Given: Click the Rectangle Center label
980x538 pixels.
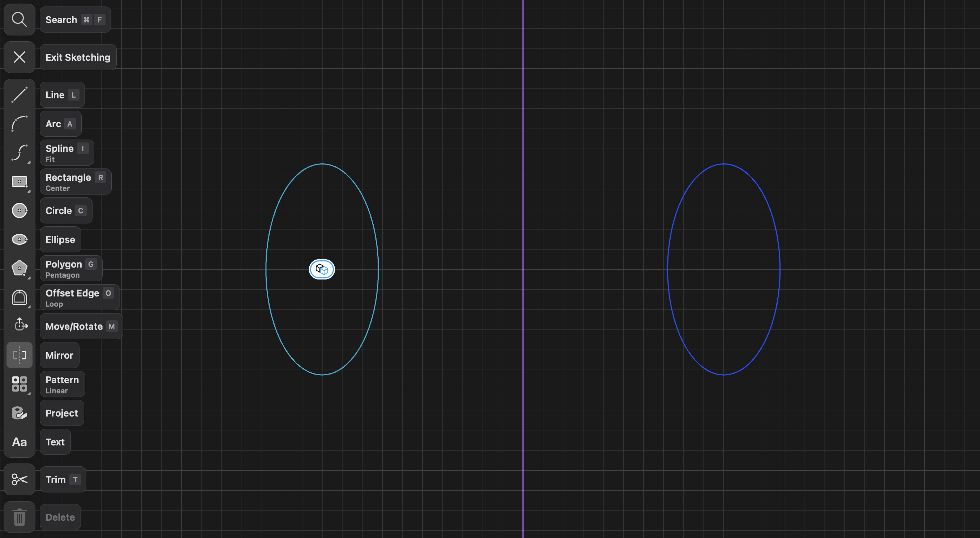Looking at the screenshot, I should (76, 182).
